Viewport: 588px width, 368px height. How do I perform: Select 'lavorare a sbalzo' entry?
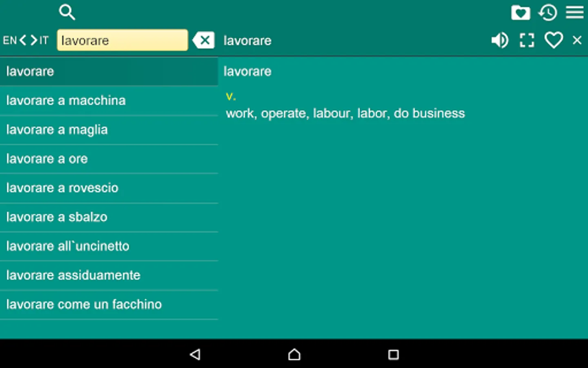[109, 217]
